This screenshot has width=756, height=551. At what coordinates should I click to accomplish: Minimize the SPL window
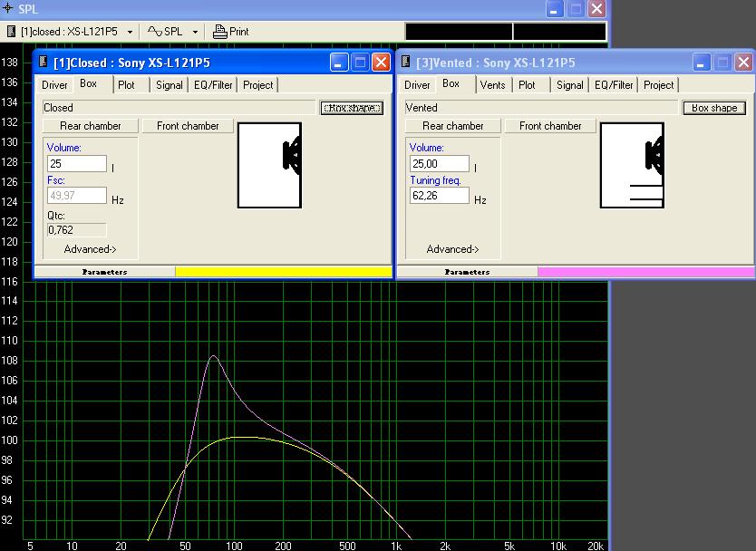[x=555, y=9]
